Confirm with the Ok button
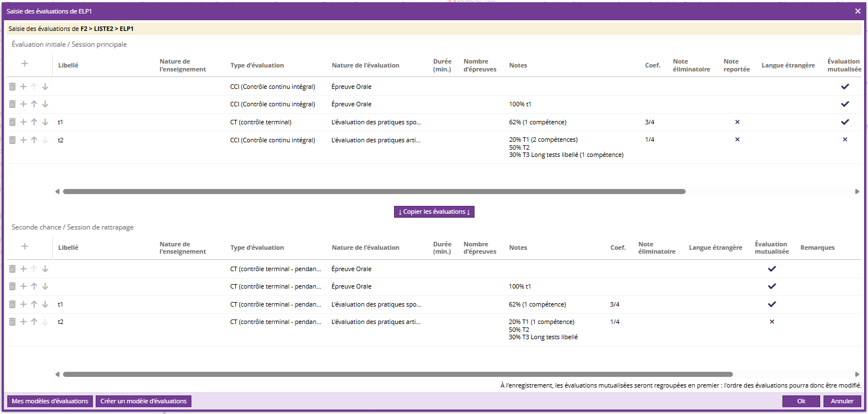This screenshot has height=414, width=868. click(801, 401)
